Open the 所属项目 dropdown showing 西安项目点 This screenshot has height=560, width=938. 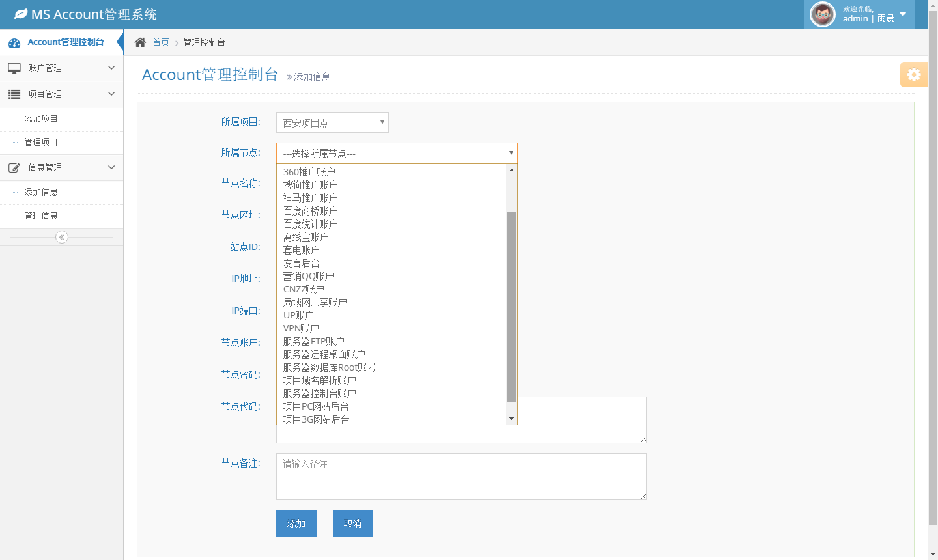click(x=332, y=122)
